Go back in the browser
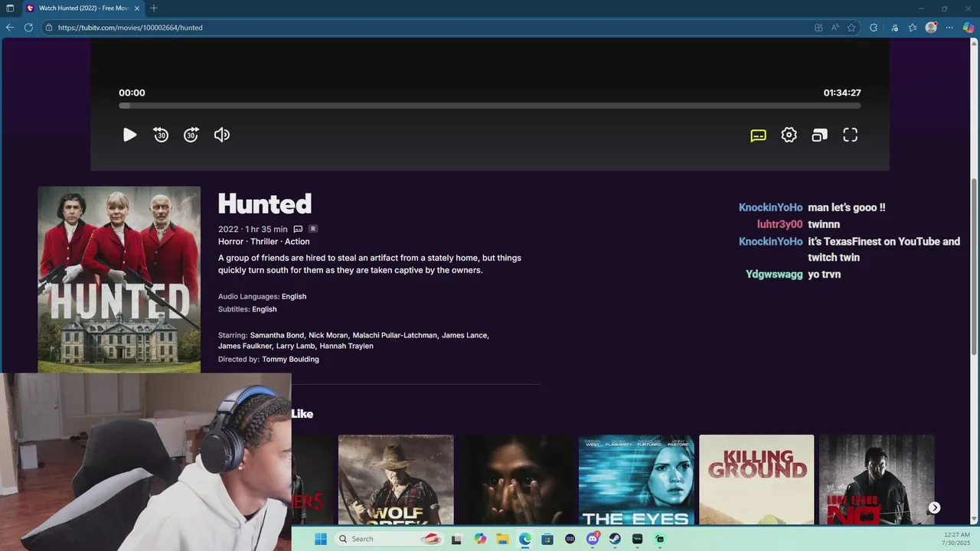This screenshot has width=980, height=551. coord(10,28)
